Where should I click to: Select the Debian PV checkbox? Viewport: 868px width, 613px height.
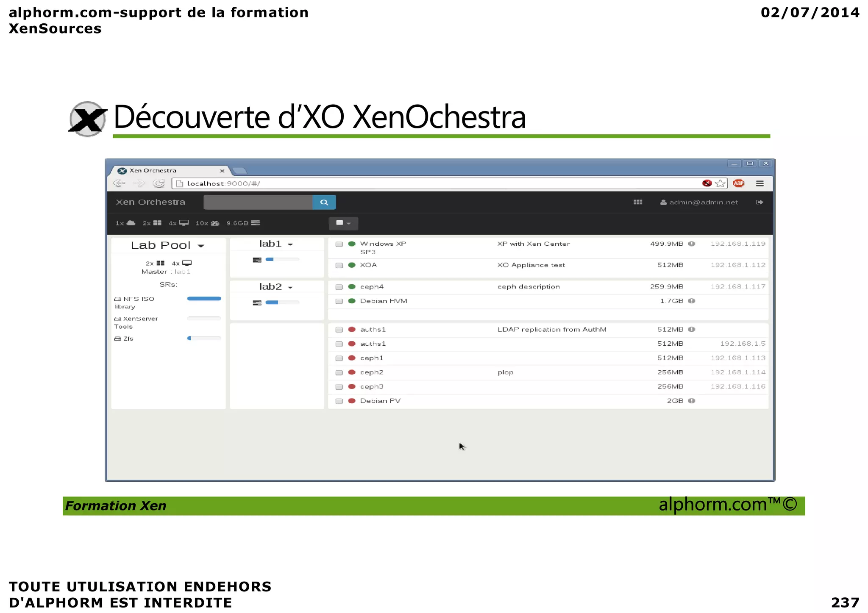pos(339,401)
